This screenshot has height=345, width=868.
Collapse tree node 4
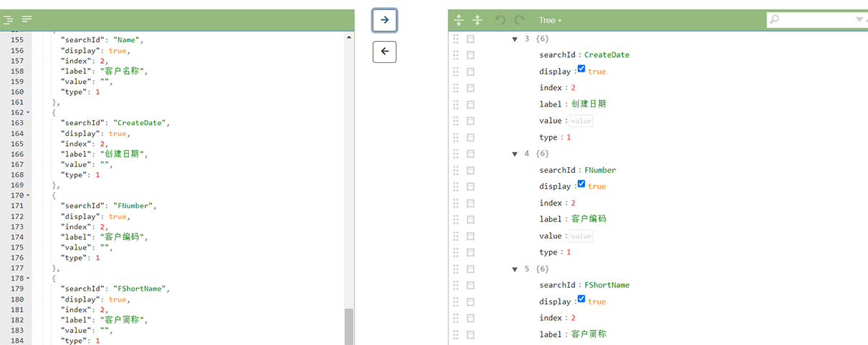pos(514,154)
